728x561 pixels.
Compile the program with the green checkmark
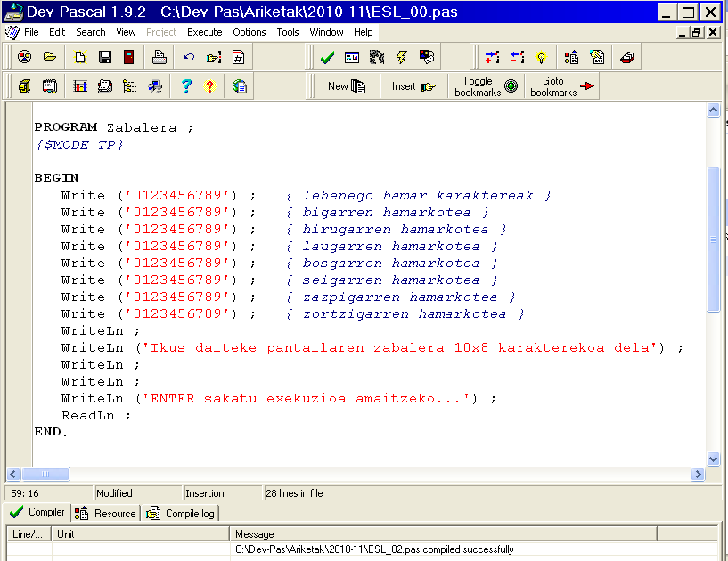(327, 57)
